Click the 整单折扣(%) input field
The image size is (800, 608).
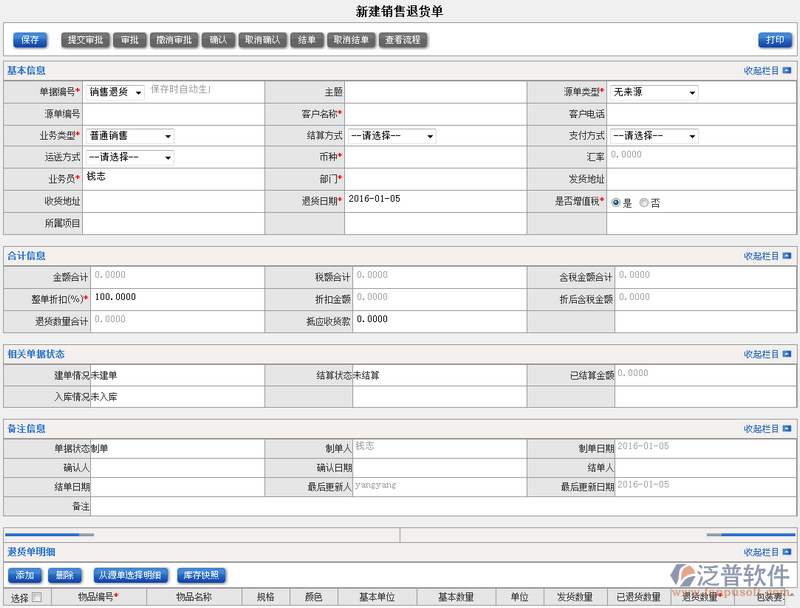point(178,299)
